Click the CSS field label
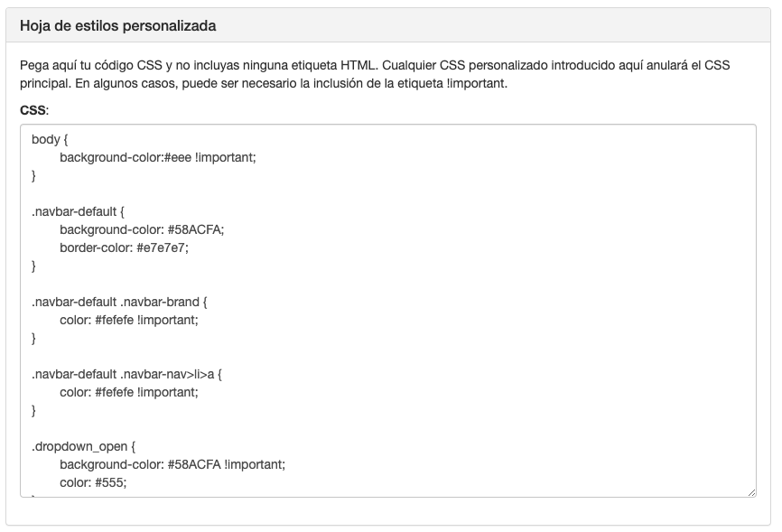Screen dimensions: 782x532 coord(34,110)
